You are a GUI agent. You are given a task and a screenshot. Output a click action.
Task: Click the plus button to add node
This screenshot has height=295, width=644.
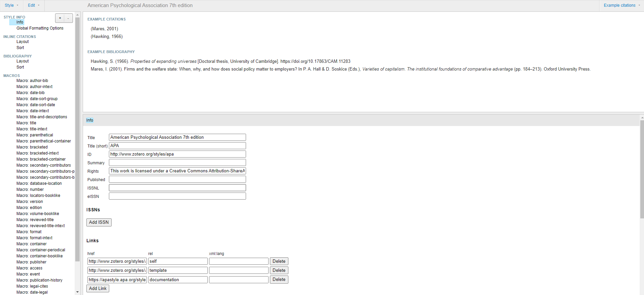pyautogui.click(x=60, y=18)
